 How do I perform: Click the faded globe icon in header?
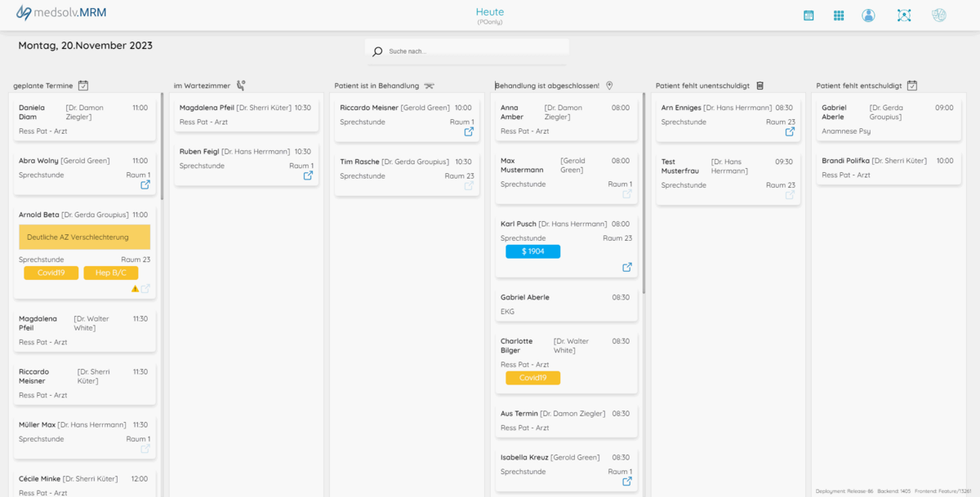point(939,16)
